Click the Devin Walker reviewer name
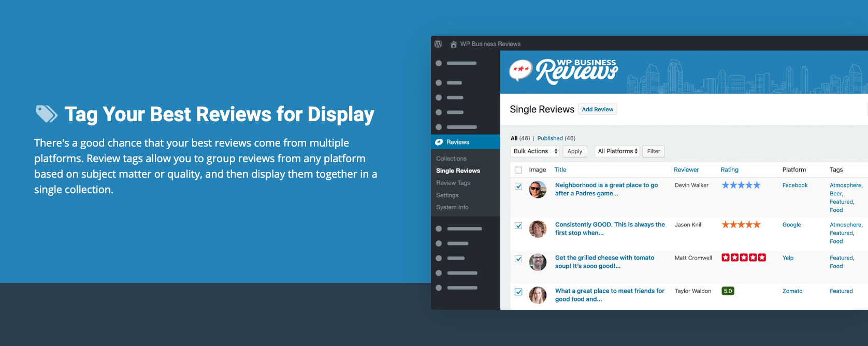 (x=691, y=185)
